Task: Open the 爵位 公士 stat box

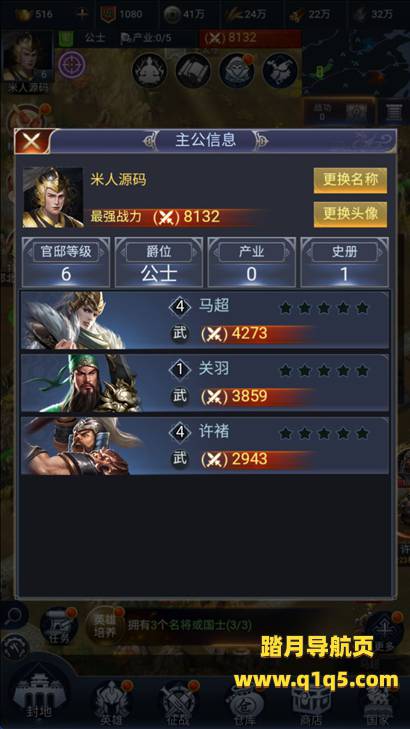Action: point(159,263)
